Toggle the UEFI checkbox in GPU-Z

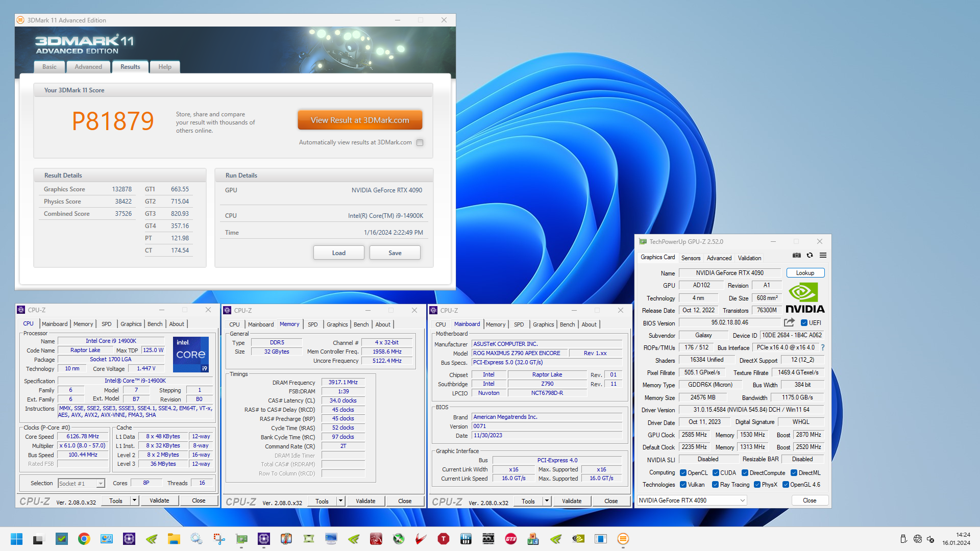(804, 323)
